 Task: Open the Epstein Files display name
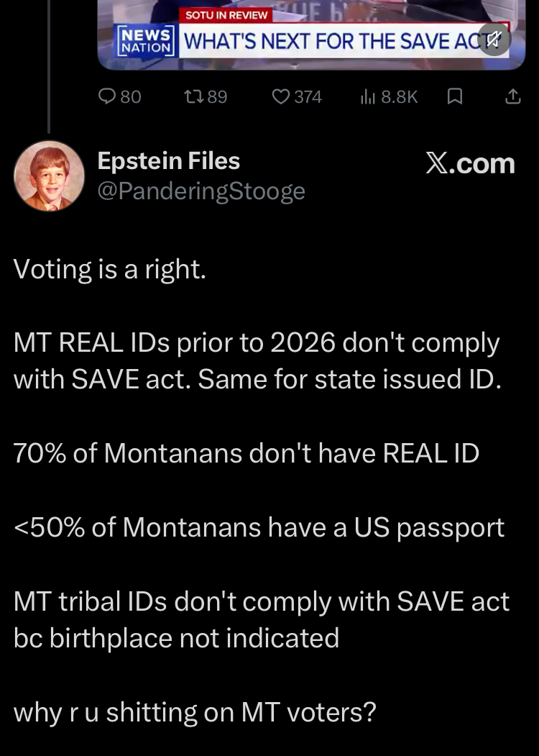tap(168, 161)
